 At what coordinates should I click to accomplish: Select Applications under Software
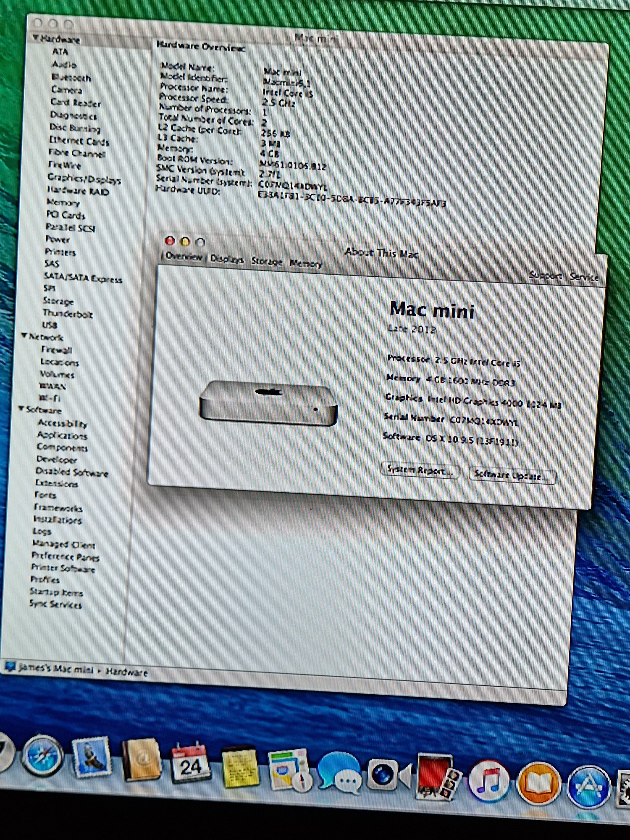(62, 435)
